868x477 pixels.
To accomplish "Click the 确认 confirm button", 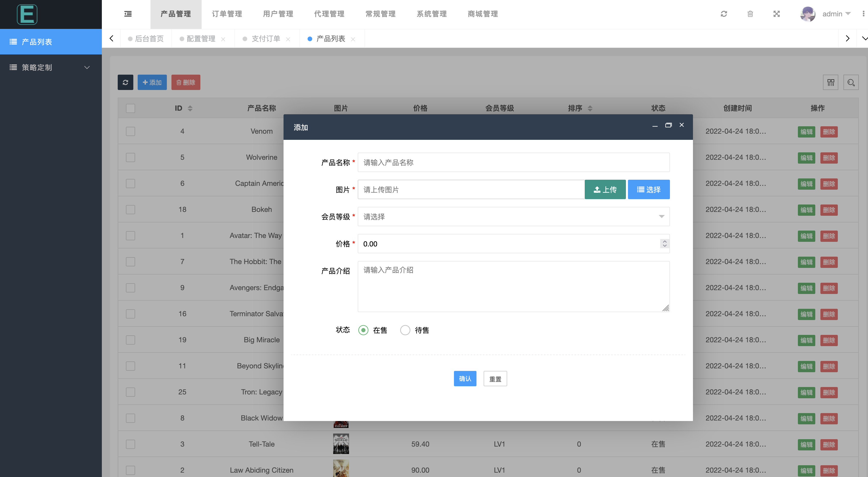I will pyautogui.click(x=465, y=378).
